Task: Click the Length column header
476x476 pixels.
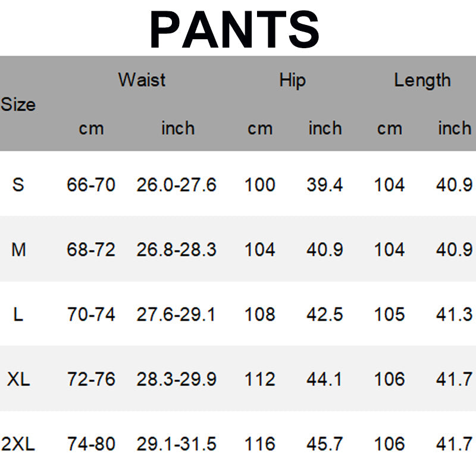Action: click(x=422, y=80)
